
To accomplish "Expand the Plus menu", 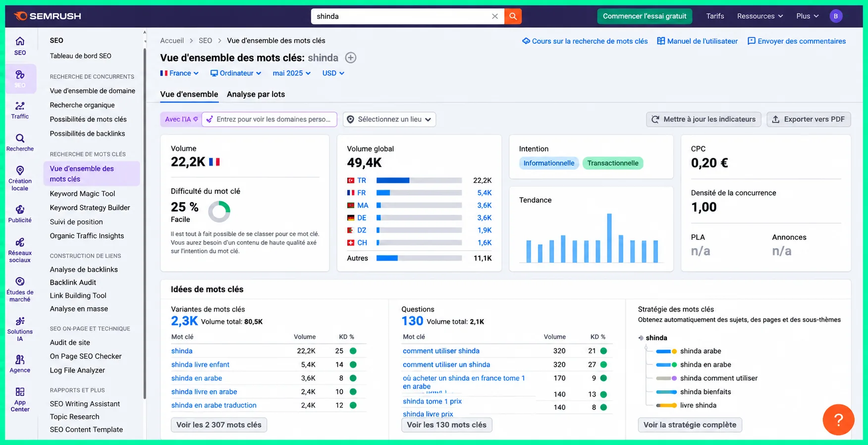I will click(x=808, y=16).
